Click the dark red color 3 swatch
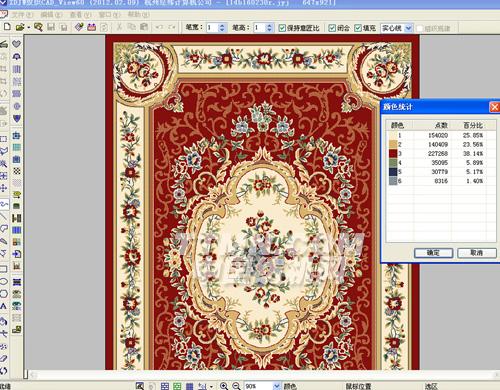The image size is (500, 390). (x=393, y=154)
